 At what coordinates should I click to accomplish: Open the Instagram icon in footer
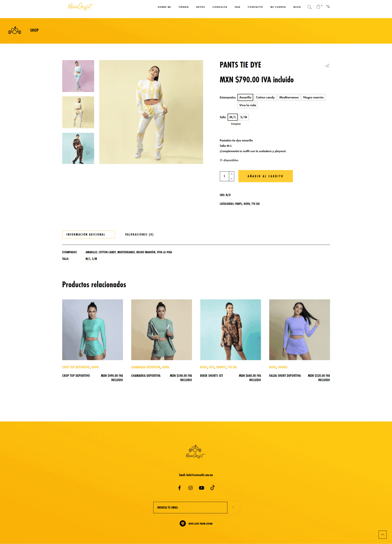[190, 488]
